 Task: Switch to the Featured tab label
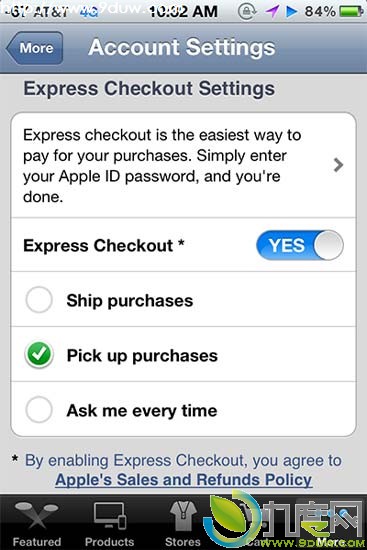pos(36,541)
